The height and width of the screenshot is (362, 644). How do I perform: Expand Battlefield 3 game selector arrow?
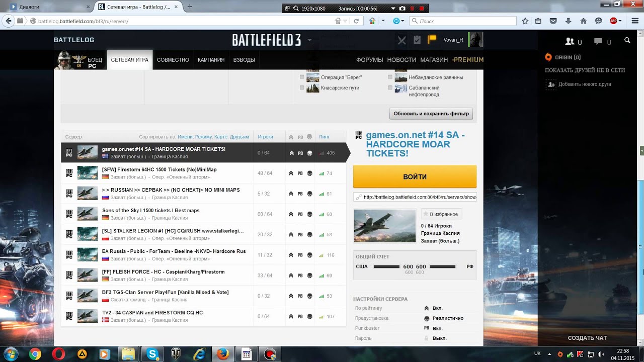pos(309,40)
